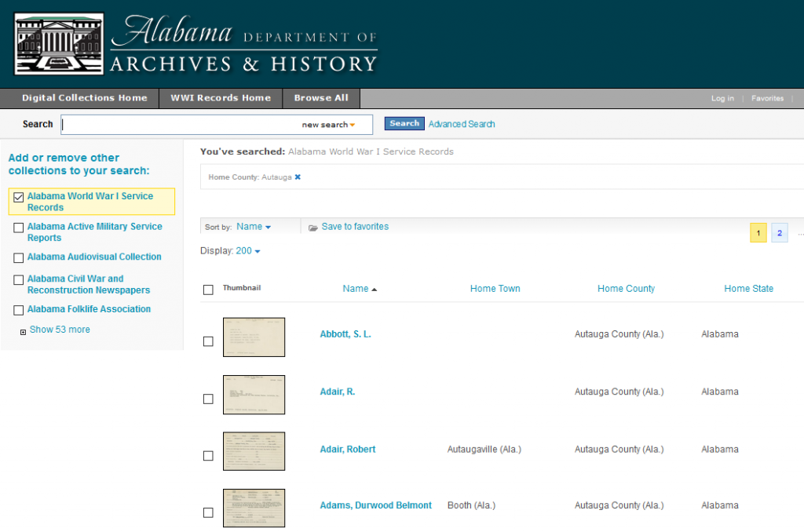Click the Archives & History header title

pyautogui.click(x=244, y=64)
